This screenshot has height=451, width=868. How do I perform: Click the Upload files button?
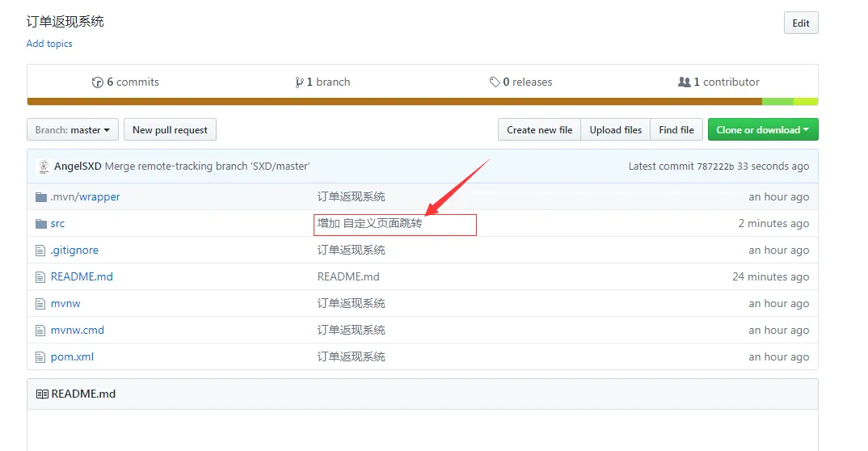point(616,129)
